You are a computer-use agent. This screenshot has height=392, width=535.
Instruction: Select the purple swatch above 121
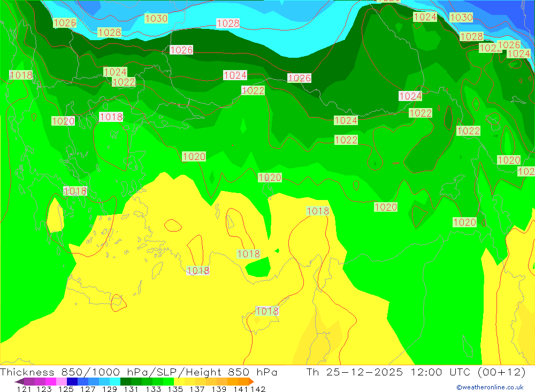(29, 381)
